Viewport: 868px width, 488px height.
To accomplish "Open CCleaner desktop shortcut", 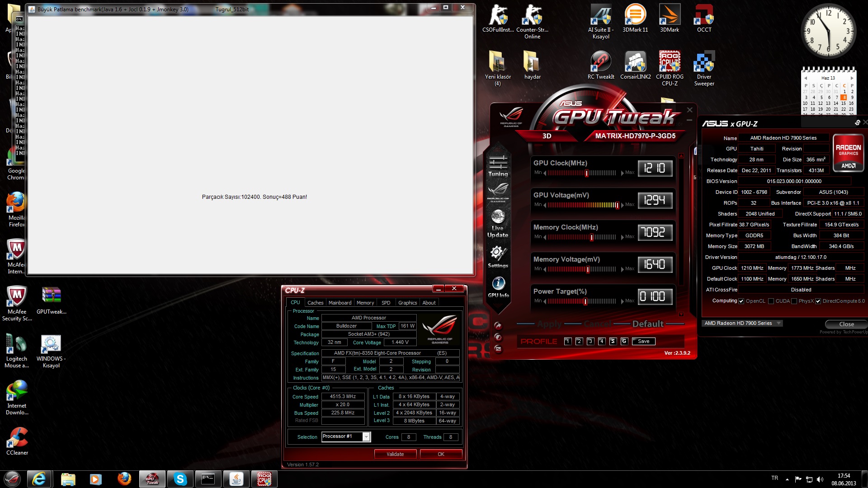I will point(17,441).
